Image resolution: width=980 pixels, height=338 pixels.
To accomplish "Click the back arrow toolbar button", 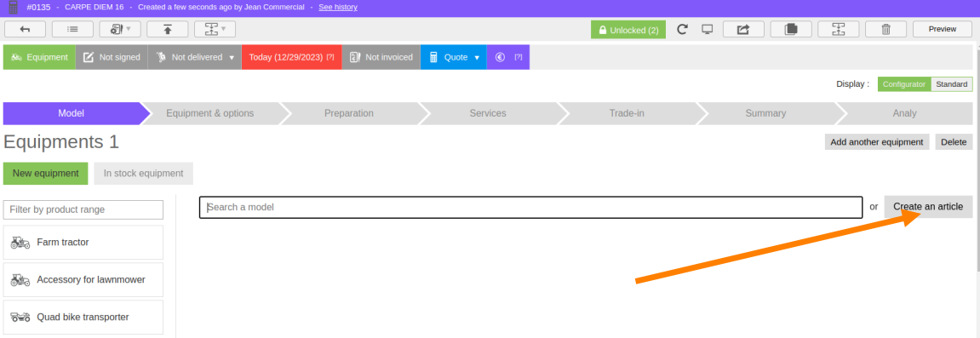I will tap(25, 29).
